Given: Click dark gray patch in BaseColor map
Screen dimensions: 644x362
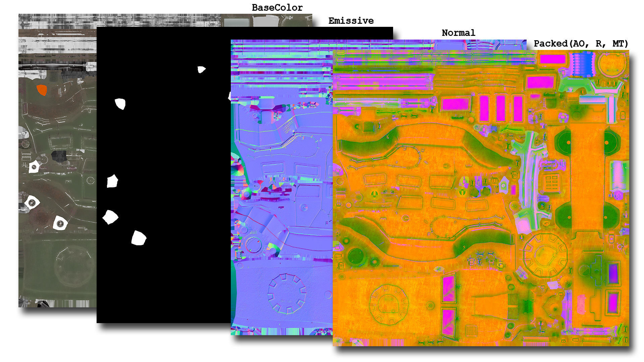Looking at the screenshot, I should (x=59, y=156).
